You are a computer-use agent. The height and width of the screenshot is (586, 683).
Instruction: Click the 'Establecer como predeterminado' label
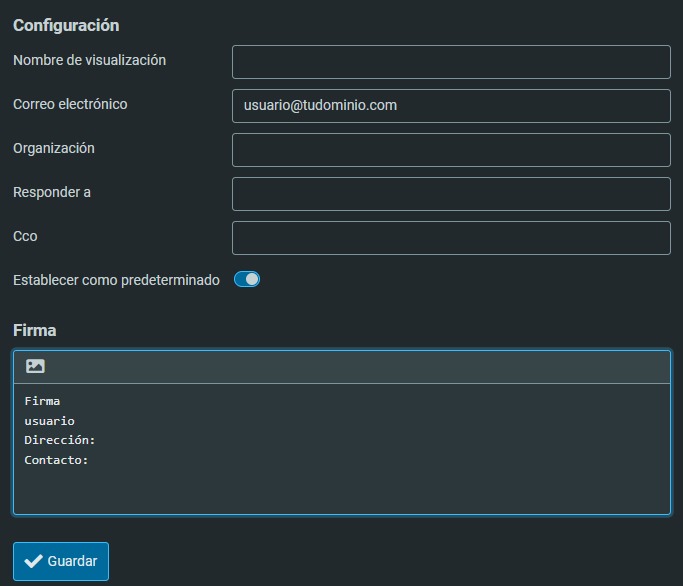coord(116,280)
